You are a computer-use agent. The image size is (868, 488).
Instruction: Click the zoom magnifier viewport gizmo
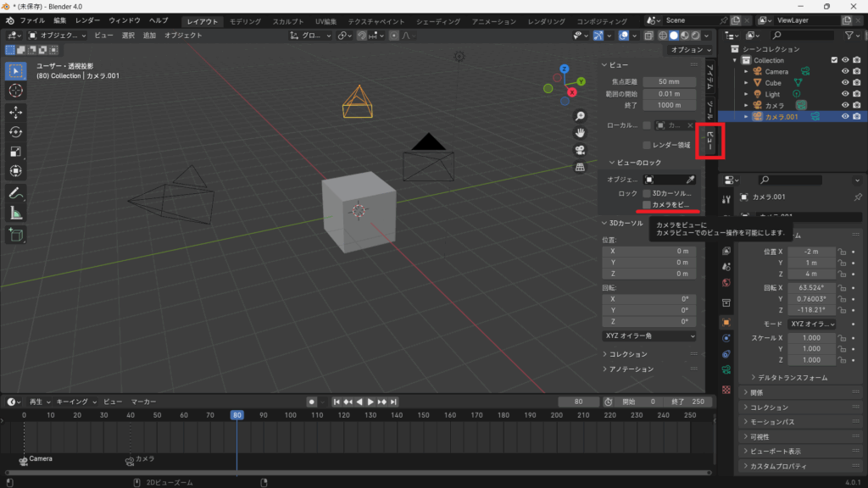[580, 116]
